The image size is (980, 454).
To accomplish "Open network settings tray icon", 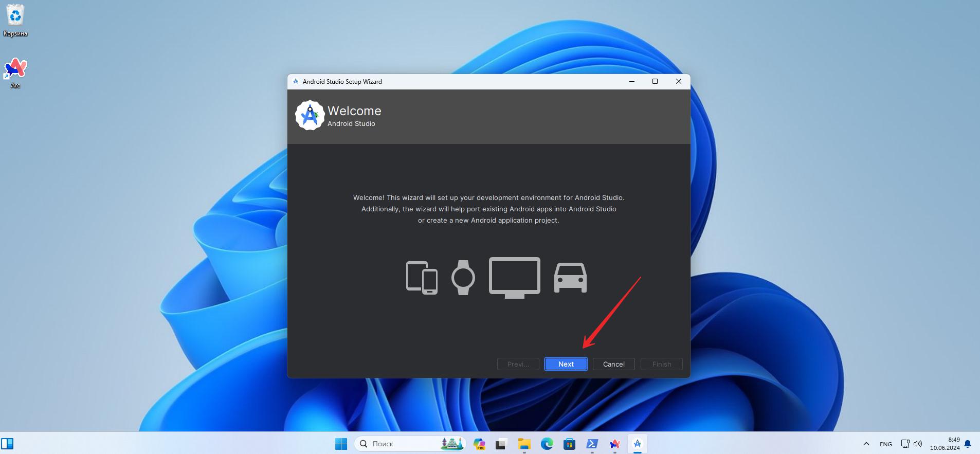I will (905, 444).
